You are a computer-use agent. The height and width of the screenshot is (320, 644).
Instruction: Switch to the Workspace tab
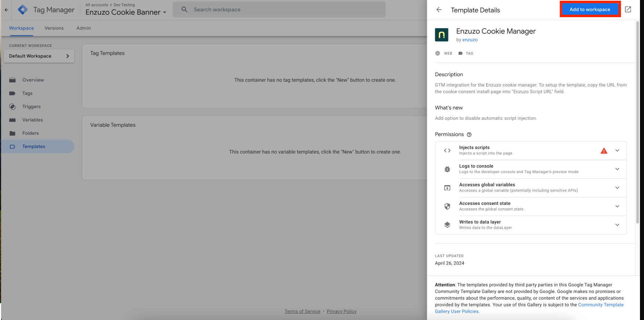coord(21,28)
